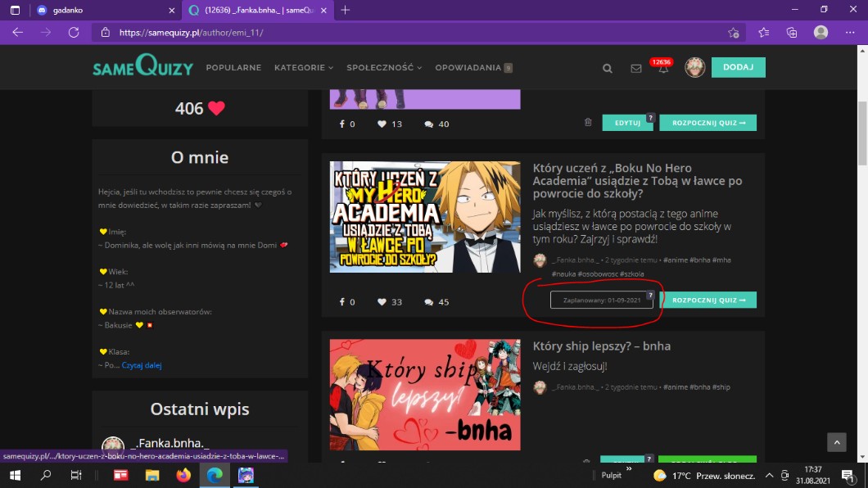The image size is (868, 488).
Task: Click the Edytuj button
Action: coord(627,123)
